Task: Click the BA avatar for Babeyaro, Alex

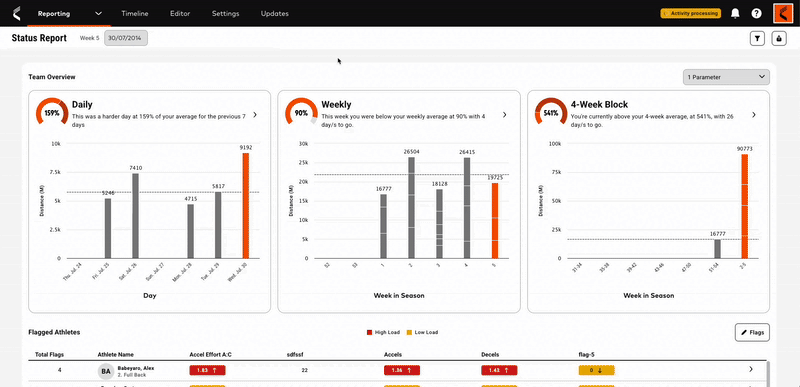Action: click(x=106, y=372)
